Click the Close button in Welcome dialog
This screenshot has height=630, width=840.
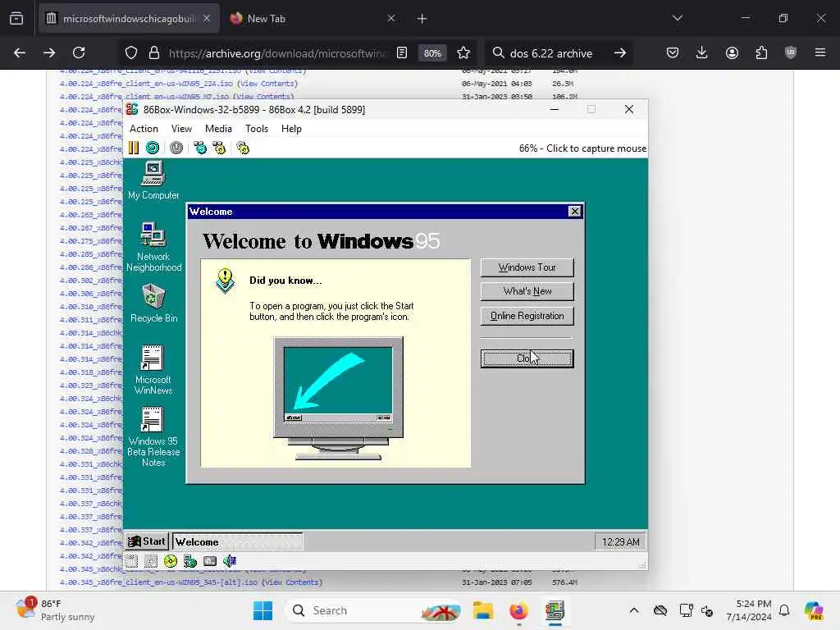[x=527, y=358]
